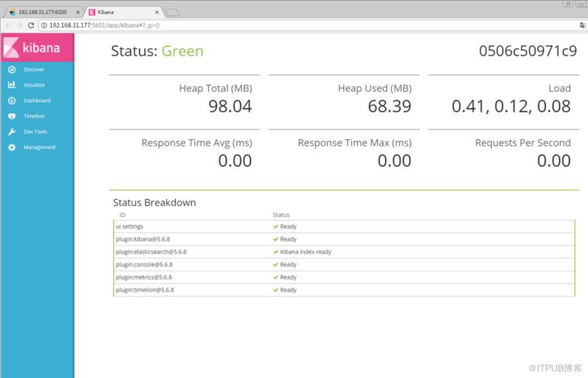Click the Heap Total value 98.04
This screenshot has height=378, width=588.
point(230,106)
